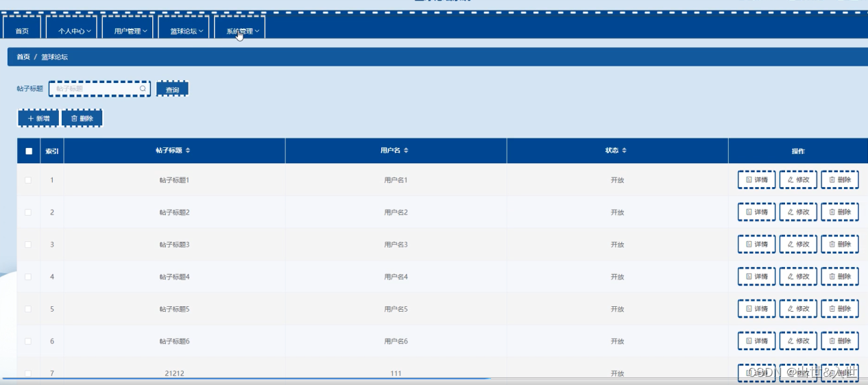Image resolution: width=868 pixels, height=385 pixels.
Task: Check the box for row 帖子标题5
Action: 28,309
